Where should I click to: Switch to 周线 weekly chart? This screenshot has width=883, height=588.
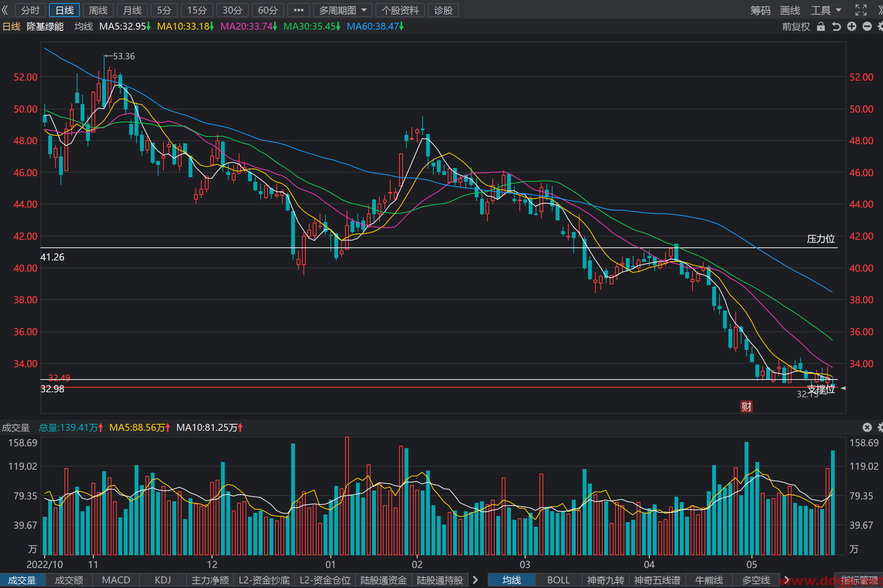[x=98, y=10]
